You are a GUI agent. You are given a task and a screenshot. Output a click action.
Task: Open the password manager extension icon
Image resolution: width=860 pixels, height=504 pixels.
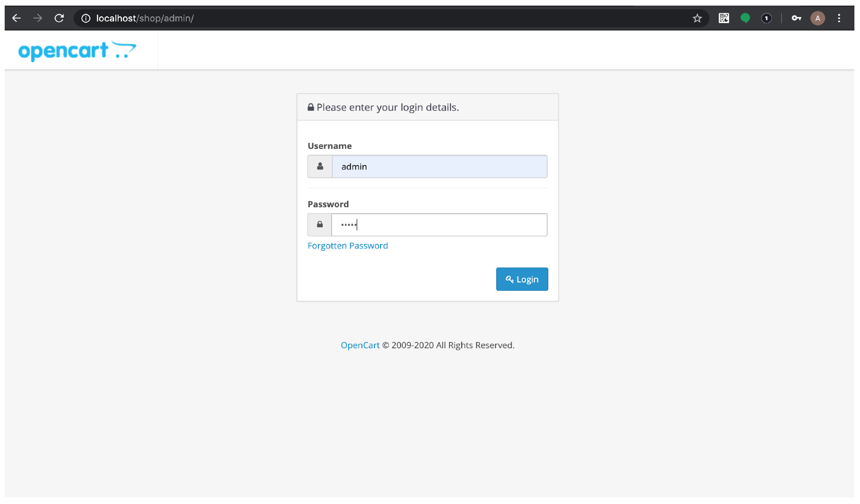766,18
